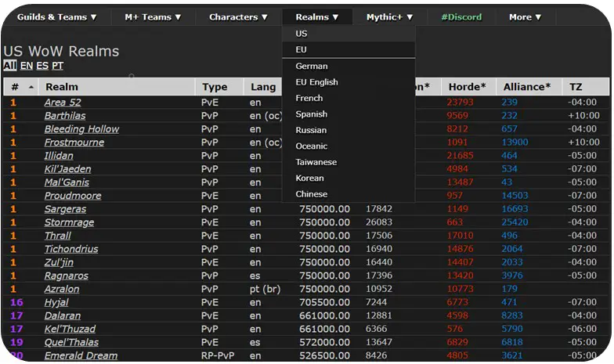Open the Kel'Thuzad realm link
This screenshot has width=614, height=364.
pyautogui.click(x=70, y=329)
